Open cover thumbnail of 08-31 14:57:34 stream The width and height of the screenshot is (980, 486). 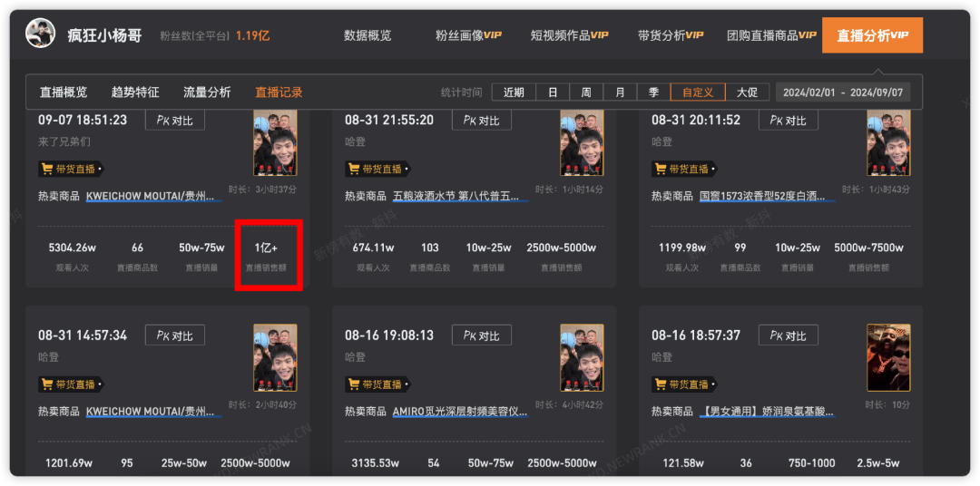[x=275, y=358]
